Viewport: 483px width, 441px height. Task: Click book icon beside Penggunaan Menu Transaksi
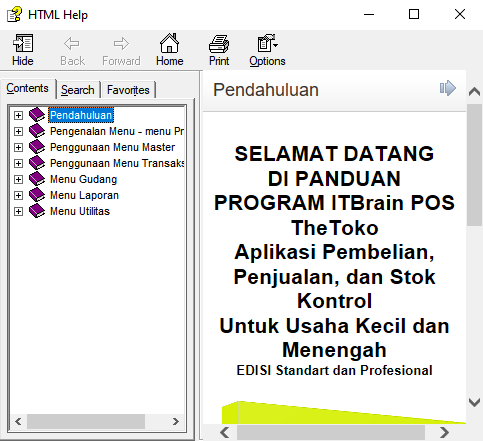coord(37,163)
